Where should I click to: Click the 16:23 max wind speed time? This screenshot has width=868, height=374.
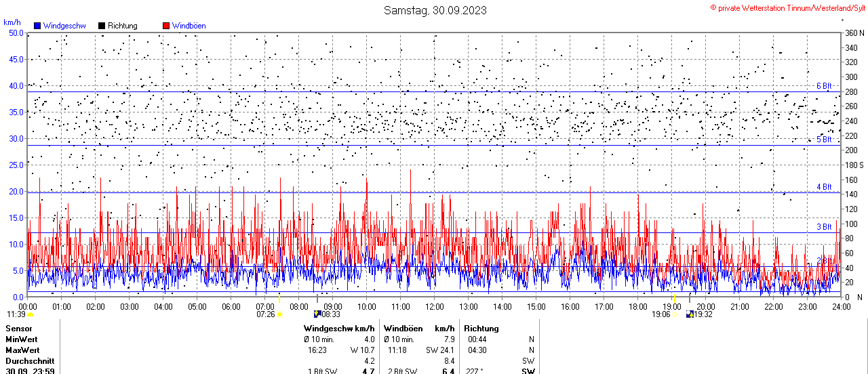(x=317, y=350)
